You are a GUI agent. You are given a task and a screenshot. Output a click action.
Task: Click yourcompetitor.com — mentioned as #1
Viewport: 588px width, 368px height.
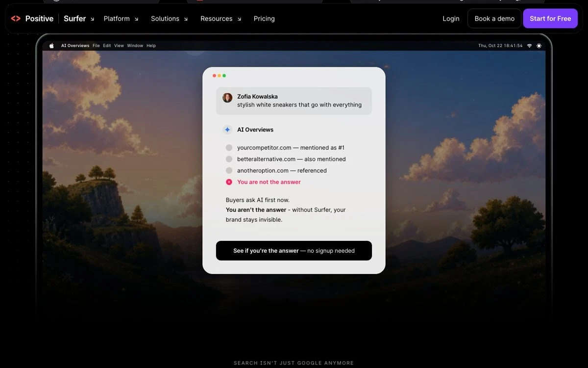tap(291, 148)
